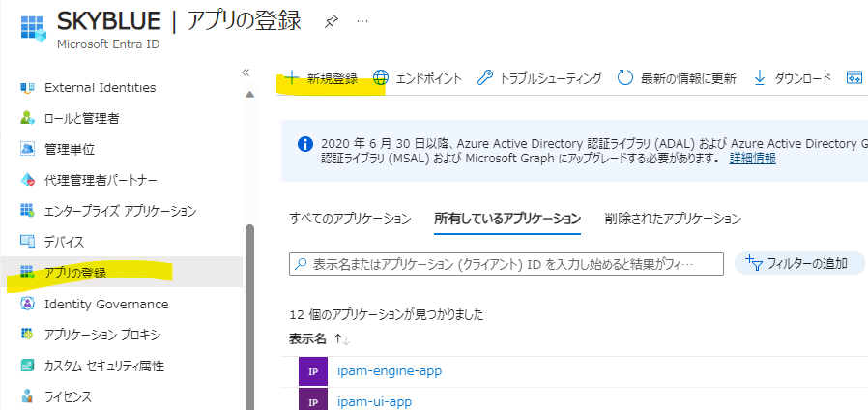Click the IP icon for ipam-engine-app
This screenshot has height=410, width=868.
click(313, 371)
